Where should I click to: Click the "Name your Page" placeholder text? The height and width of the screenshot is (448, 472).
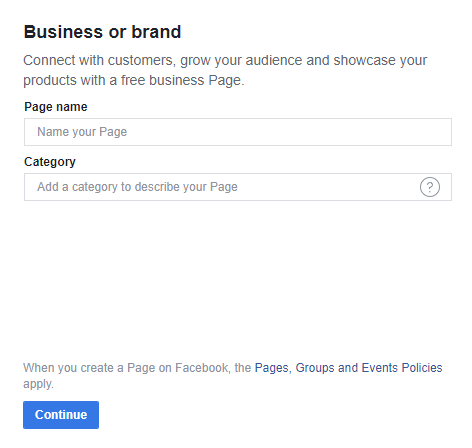82,132
